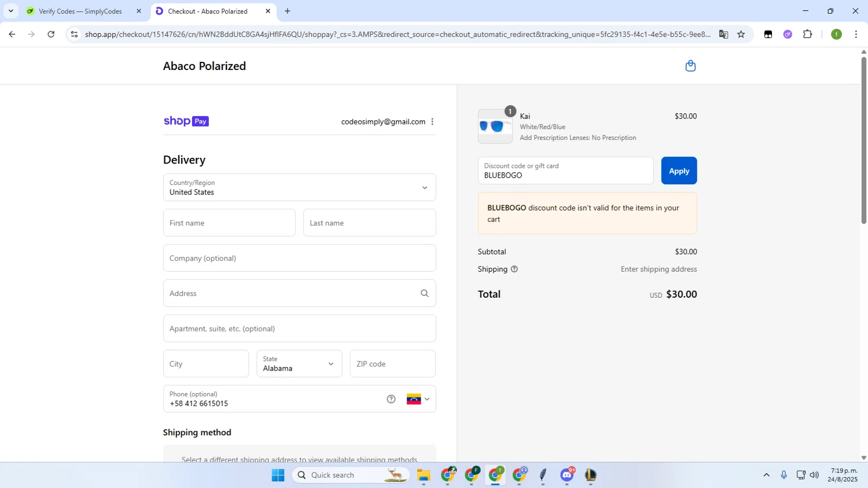
Task: Open the chat app with 9+ badge
Action: [x=567, y=475]
